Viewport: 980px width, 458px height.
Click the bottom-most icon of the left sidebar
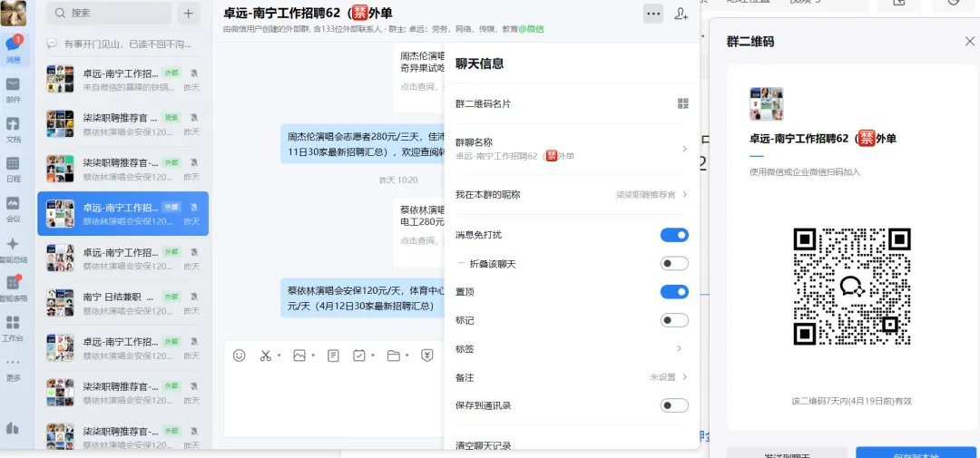click(13, 428)
